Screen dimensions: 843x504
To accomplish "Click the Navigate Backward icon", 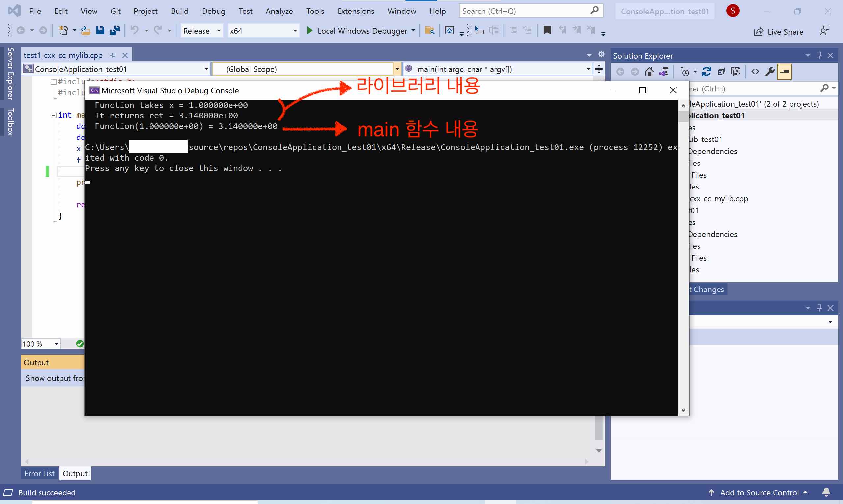I will 21,31.
